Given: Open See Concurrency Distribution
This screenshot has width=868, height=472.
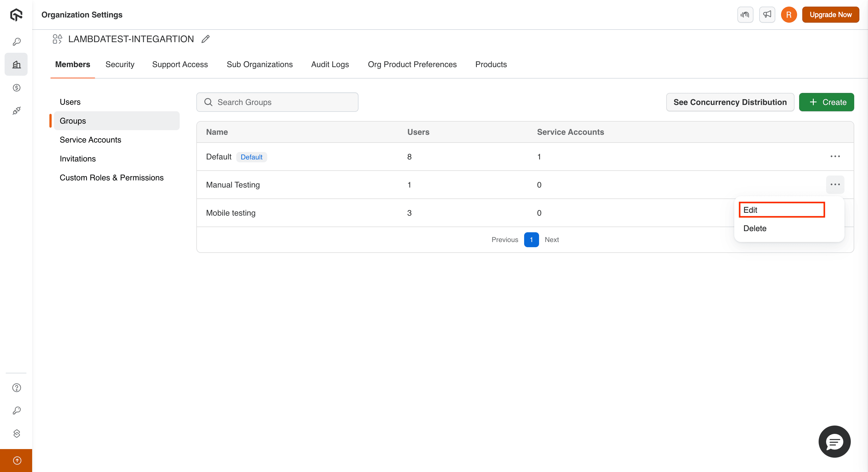Looking at the screenshot, I should pyautogui.click(x=730, y=102).
